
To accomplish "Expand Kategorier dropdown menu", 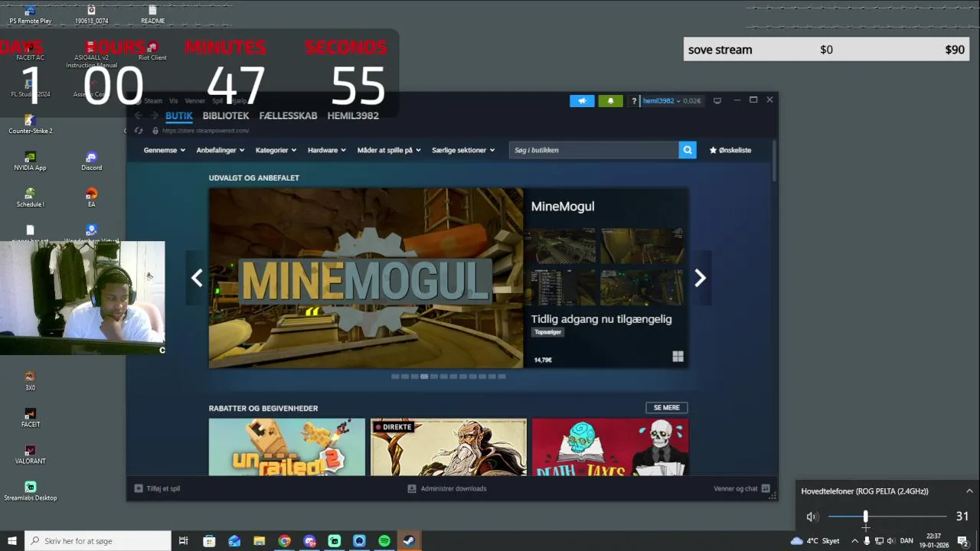I will (x=276, y=150).
